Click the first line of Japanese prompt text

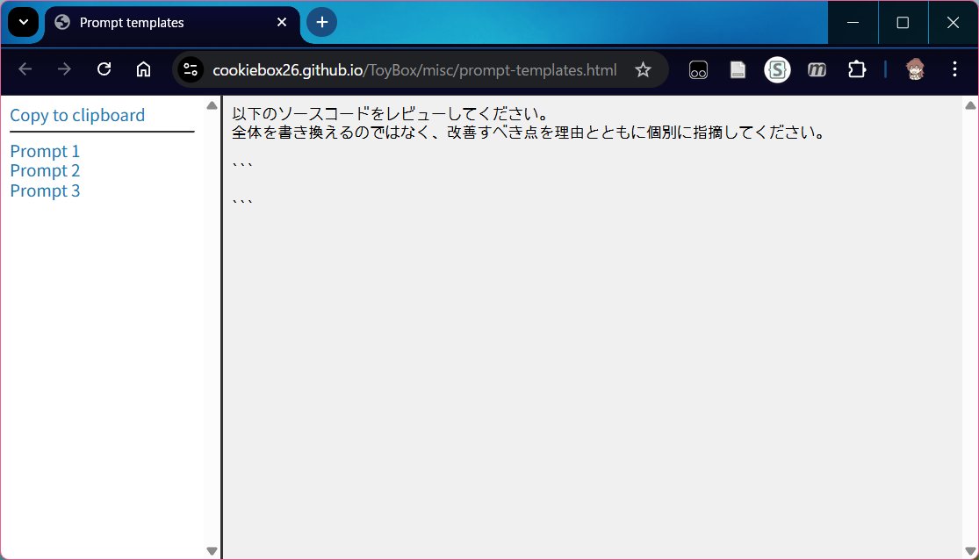(391, 113)
